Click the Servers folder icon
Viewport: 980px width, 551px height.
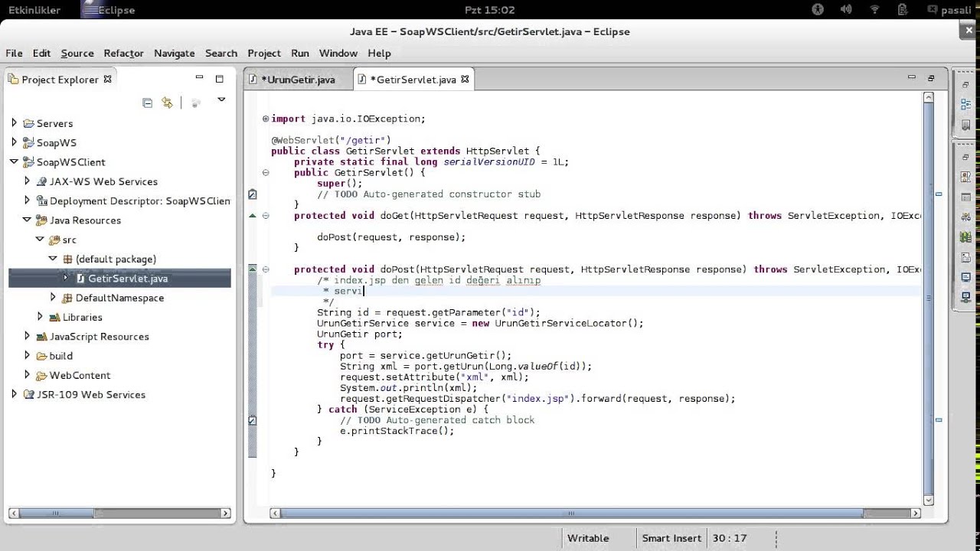click(x=29, y=123)
